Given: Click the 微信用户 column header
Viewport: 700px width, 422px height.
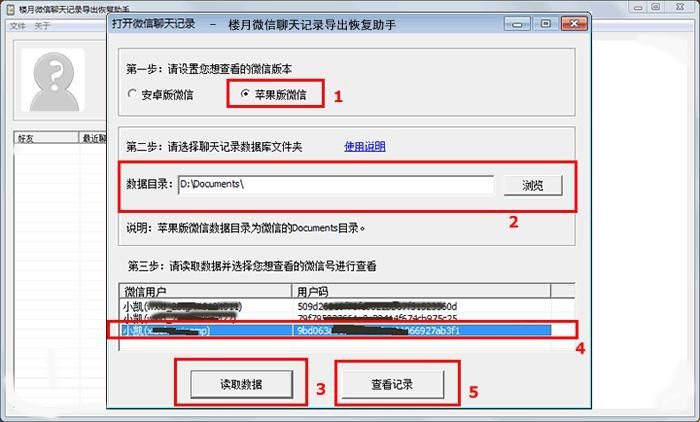Looking at the screenshot, I should coord(205,292).
